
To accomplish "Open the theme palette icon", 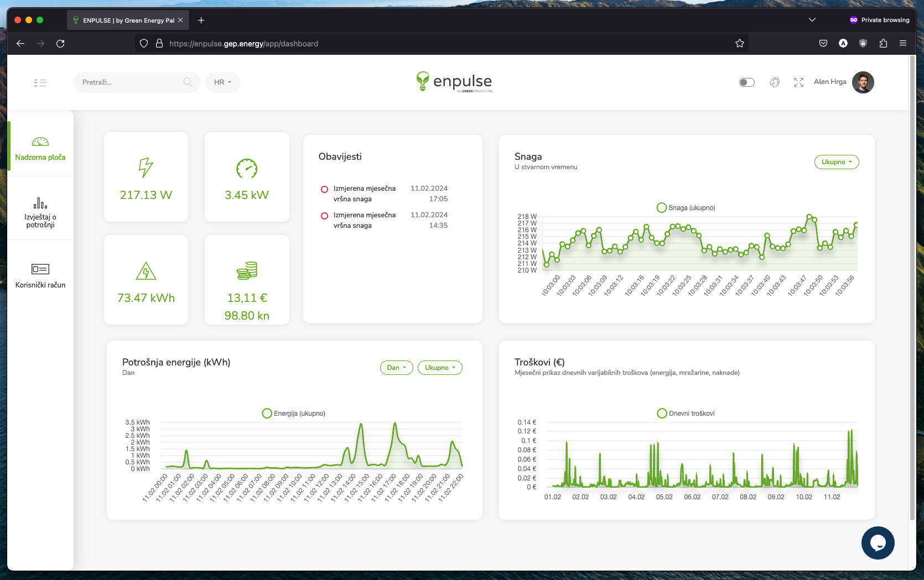I will tap(774, 82).
